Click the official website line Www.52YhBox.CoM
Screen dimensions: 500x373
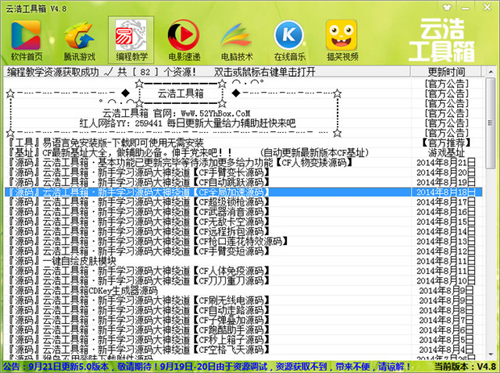click(177, 113)
